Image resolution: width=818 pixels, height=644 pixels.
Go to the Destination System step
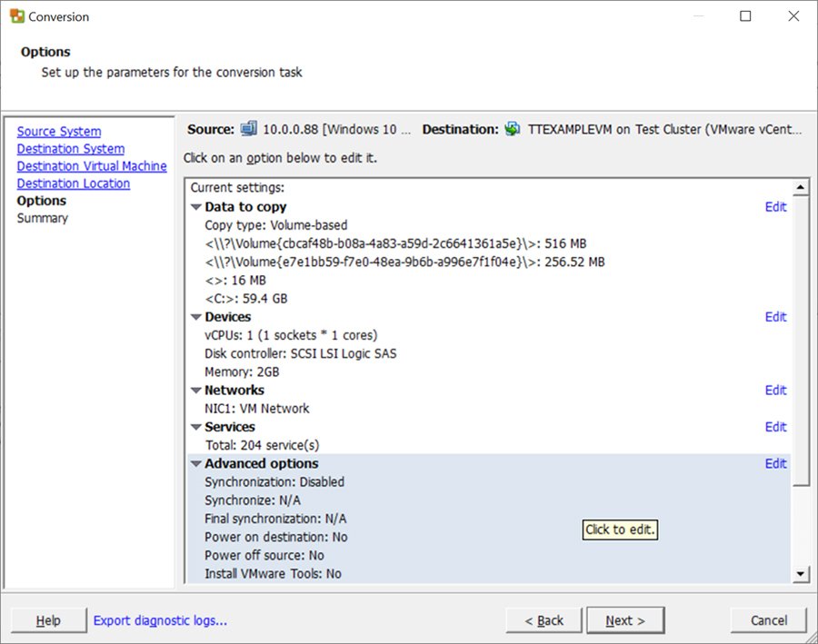[70, 148]
